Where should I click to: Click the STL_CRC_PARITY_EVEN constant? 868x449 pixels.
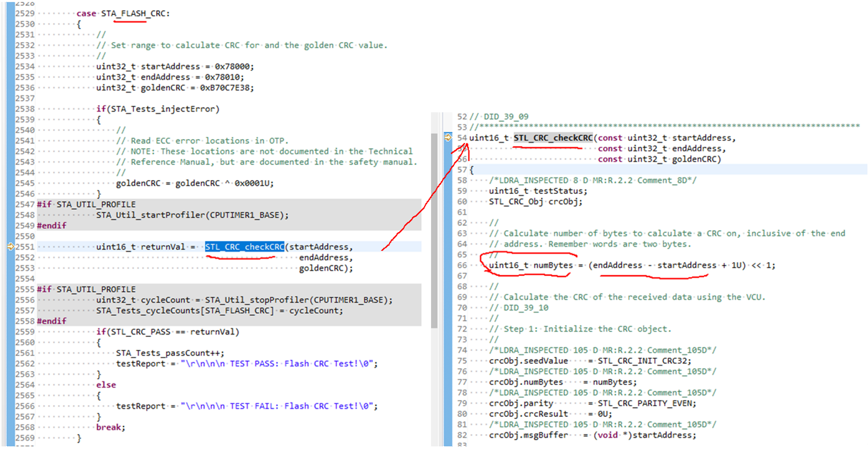644,404
